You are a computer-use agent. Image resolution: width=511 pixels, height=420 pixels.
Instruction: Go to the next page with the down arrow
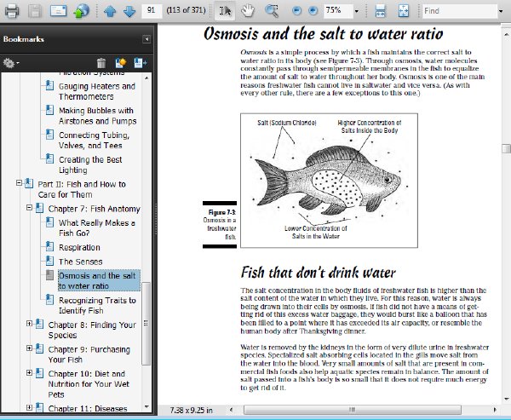(x=129, y=11)
